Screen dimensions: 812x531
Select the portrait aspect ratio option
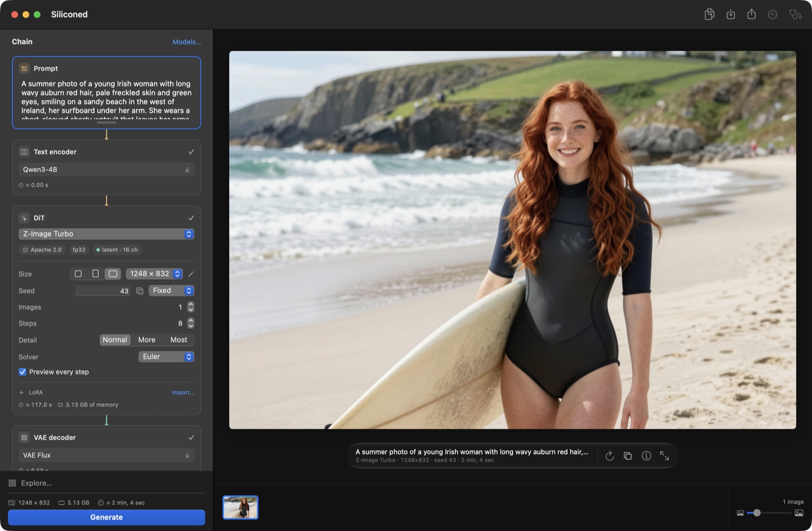tap(95, 274)
